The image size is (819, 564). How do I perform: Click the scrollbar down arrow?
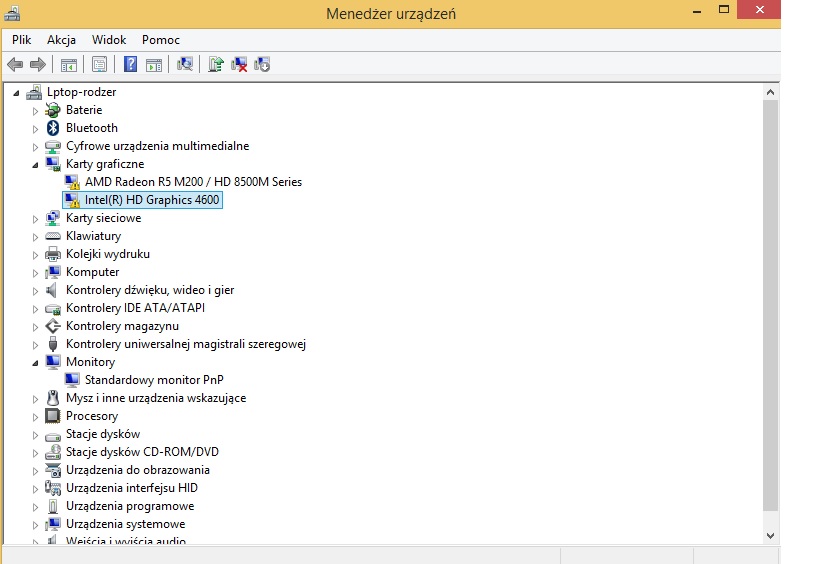[770, 535]
